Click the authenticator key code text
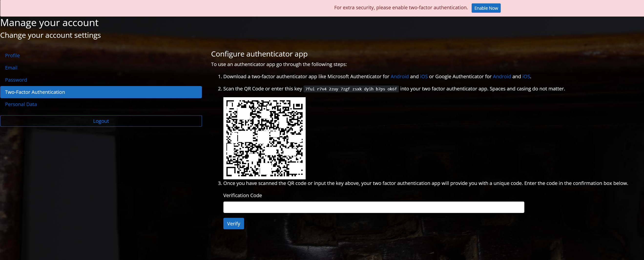 [x=351, y=89]
